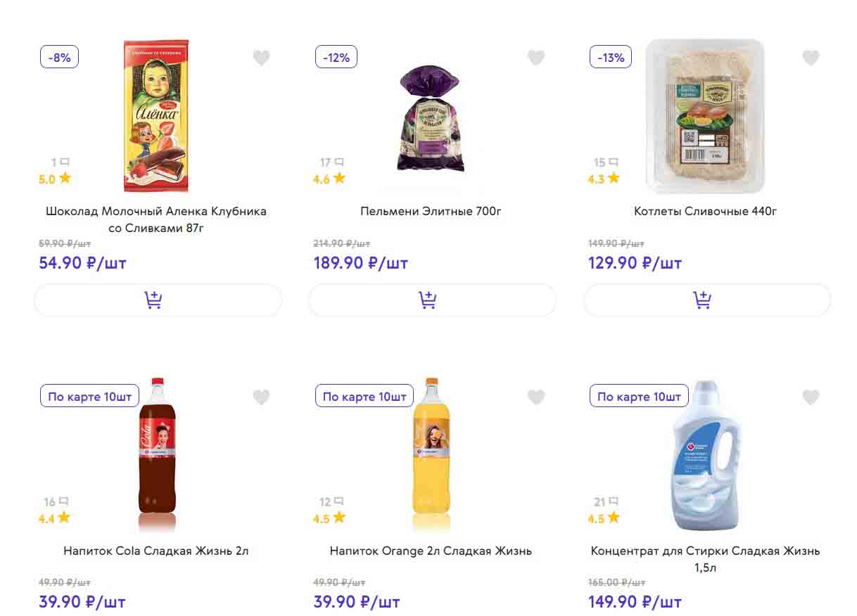Click the Пельмени Элитные product image
857x616 pixels.
[431, 118]
